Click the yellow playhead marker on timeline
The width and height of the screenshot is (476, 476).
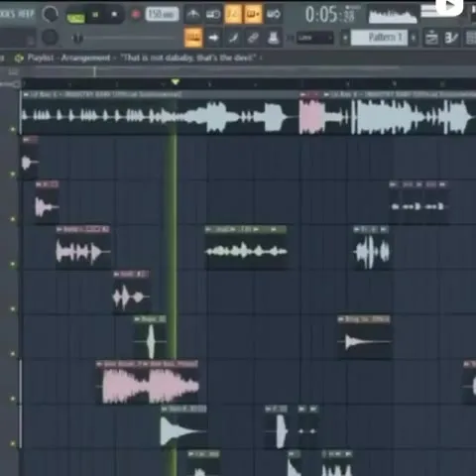click(176, 81)
